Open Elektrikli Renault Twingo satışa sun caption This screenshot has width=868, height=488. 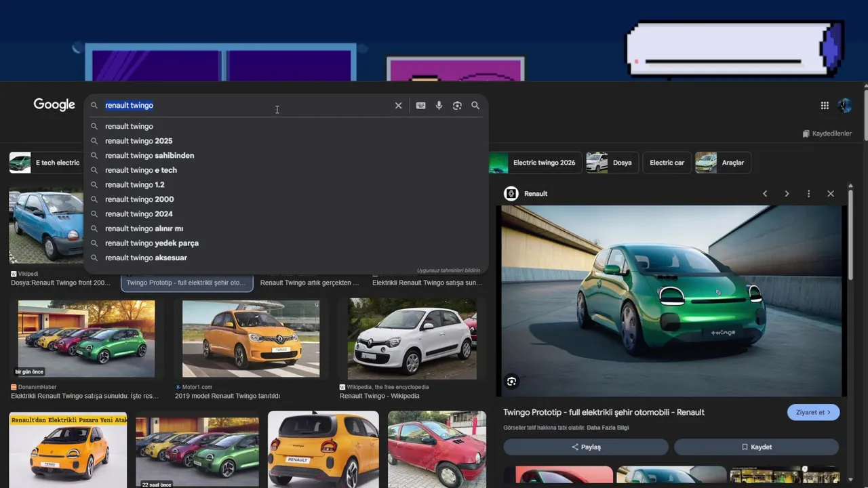pos(427,283)
